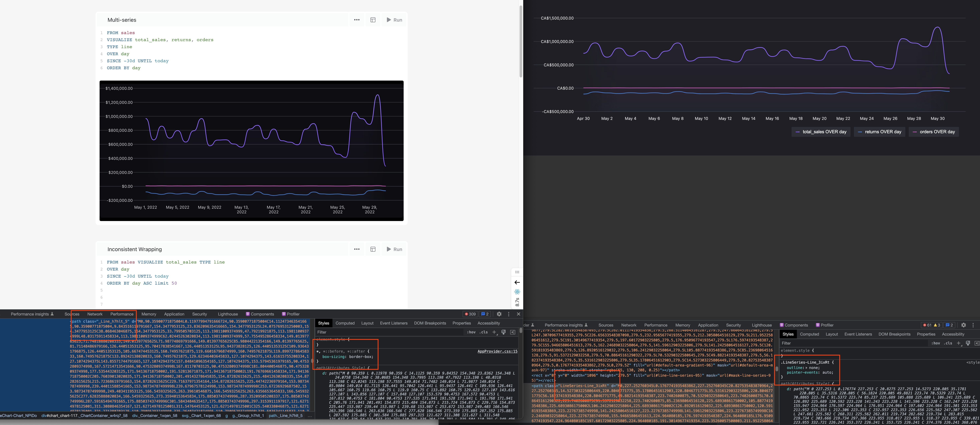Switch to Lighthouse tab in left DevTools
The width and height of the screenshot is (980, 425).
pyautogui.click(x=228, y=314)
